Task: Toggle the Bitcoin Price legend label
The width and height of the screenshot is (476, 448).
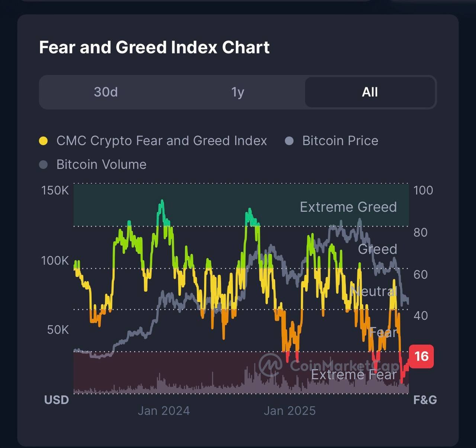Action: tap(340, 141)
